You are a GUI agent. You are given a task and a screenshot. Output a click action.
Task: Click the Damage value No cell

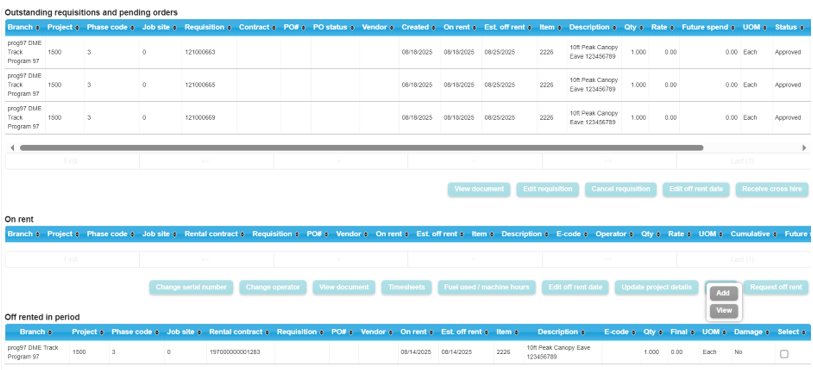752,352
